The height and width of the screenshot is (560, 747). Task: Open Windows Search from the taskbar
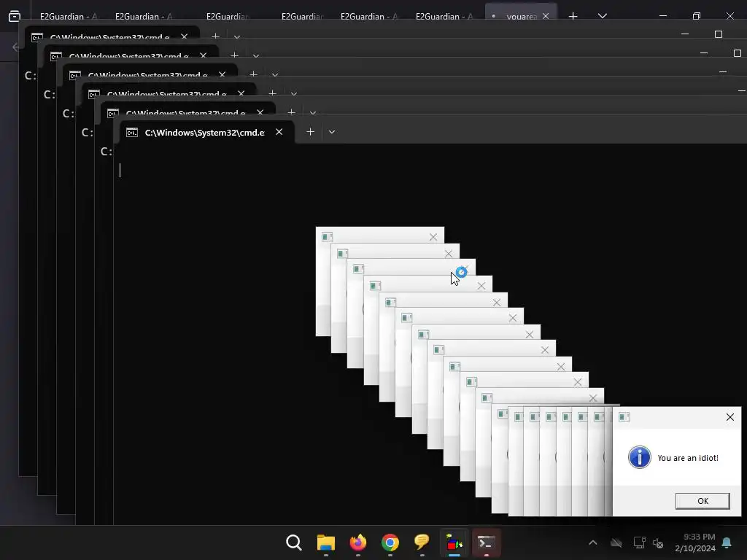(x=294, y=542)
